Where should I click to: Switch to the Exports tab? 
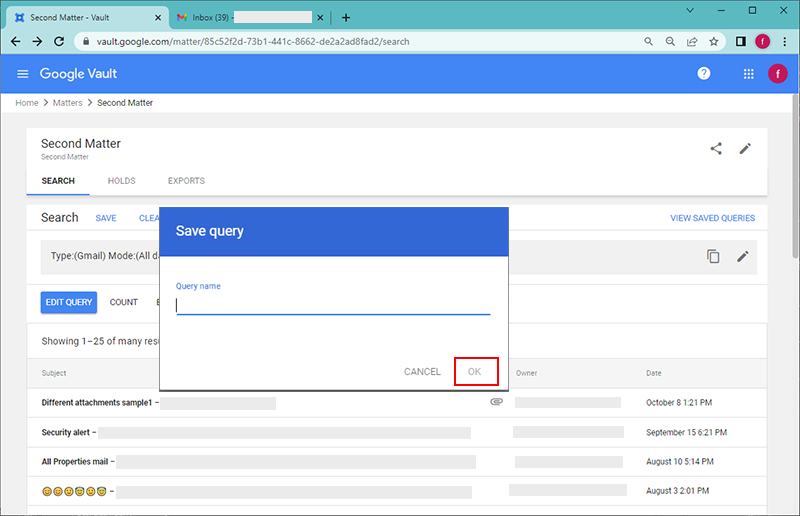[x=186, y=181]
